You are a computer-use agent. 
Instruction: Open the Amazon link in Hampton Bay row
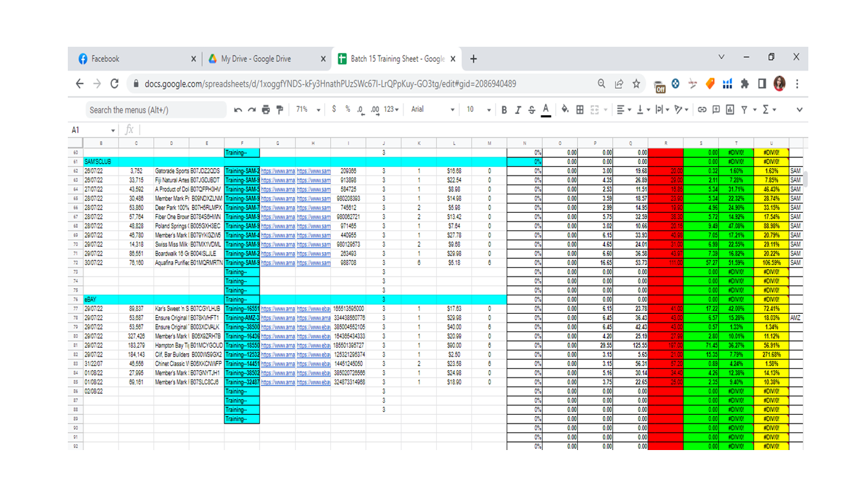pyautogui.click(x=277, y=345)
